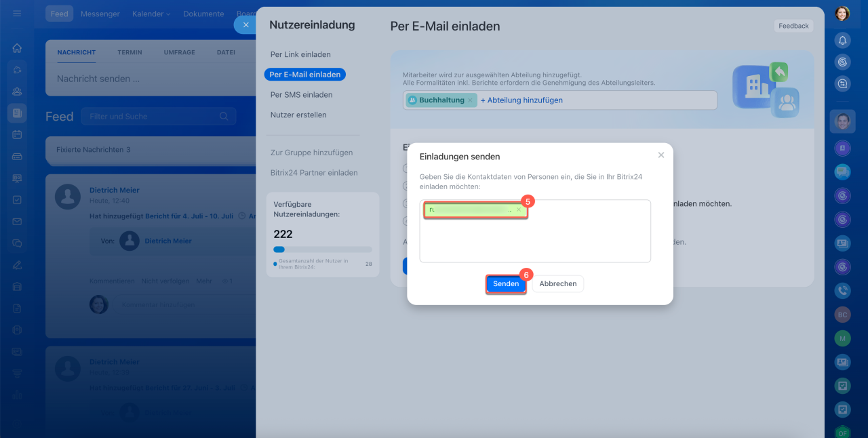Viewport: 868px width, 438px height.
Task: Open the highlighted Feed icon in the left sidebar
Action: point(17,113)
